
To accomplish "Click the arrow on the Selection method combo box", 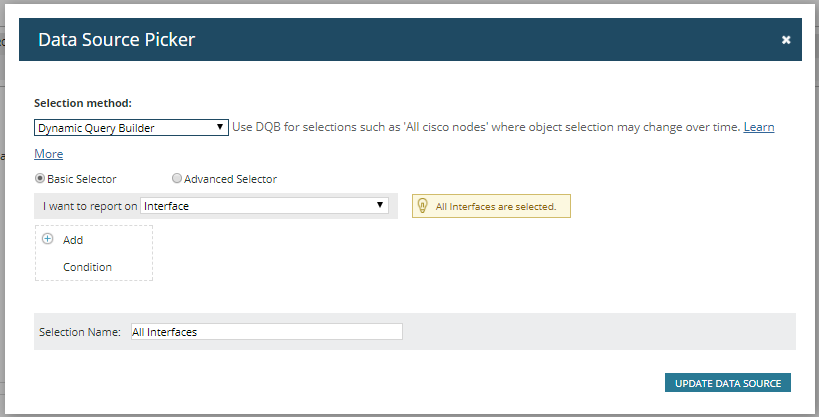I will click(221, 128).
